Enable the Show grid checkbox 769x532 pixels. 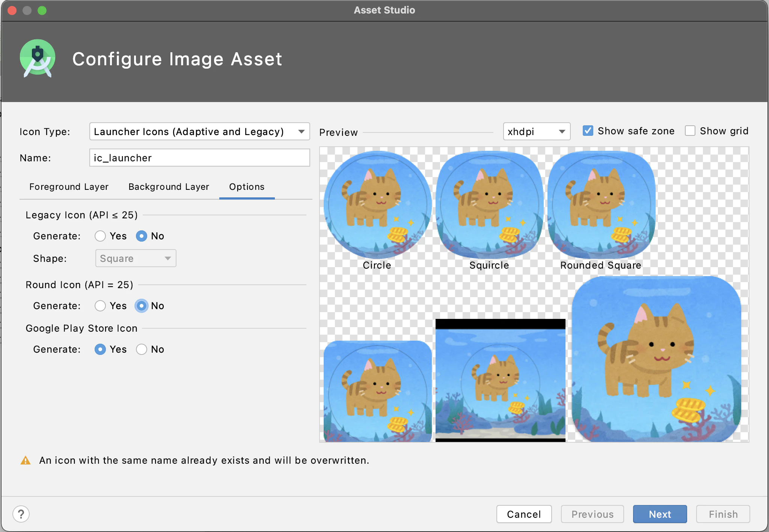690,131
